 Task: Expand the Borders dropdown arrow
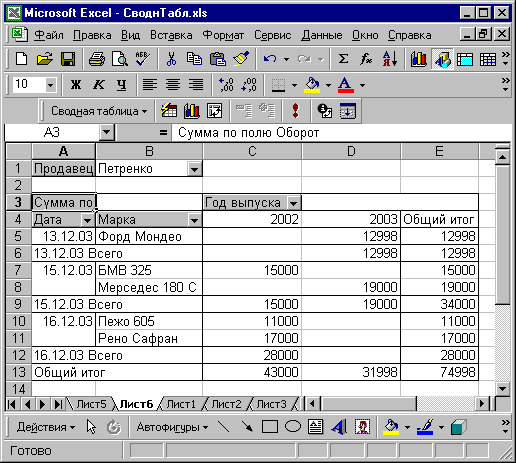(294, 85)
